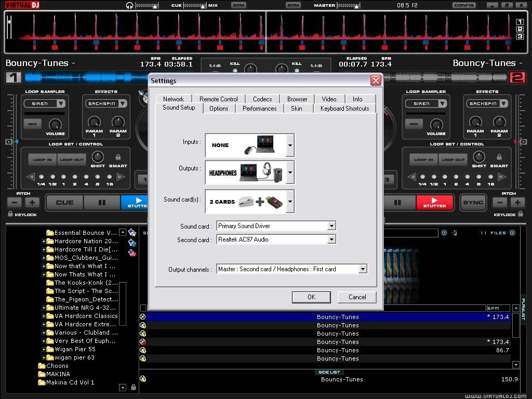Click OK in the Settings dialog
The height and width of the screenshot is (399, 532).
click(x=311, y=297)
